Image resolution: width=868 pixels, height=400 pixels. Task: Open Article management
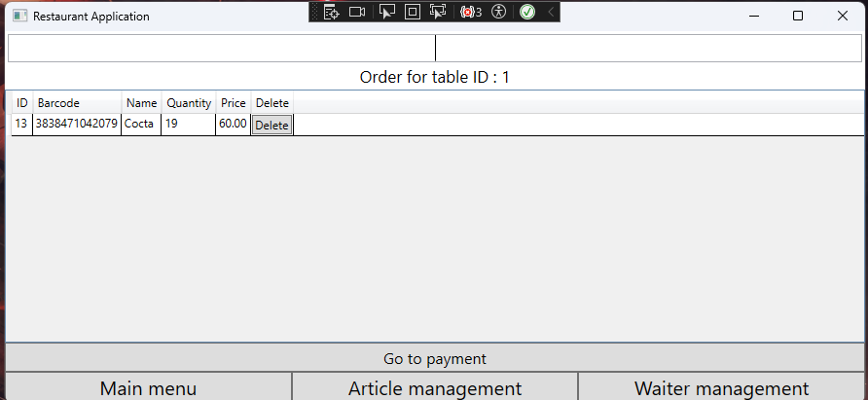tap(435, 386)
